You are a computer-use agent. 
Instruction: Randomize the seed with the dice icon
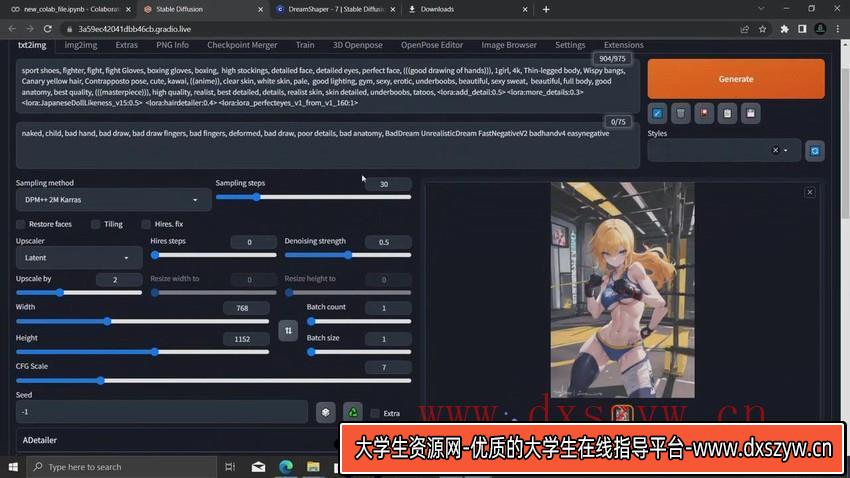325,412
